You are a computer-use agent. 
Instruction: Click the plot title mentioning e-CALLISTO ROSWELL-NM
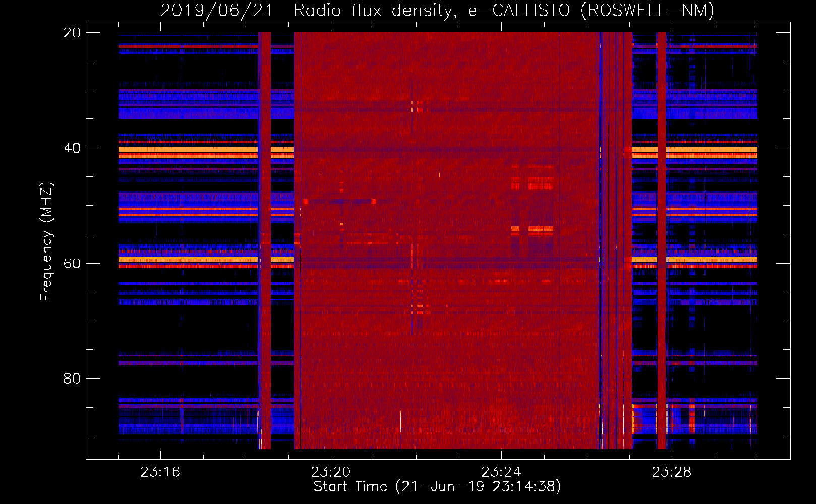[437, 10]
